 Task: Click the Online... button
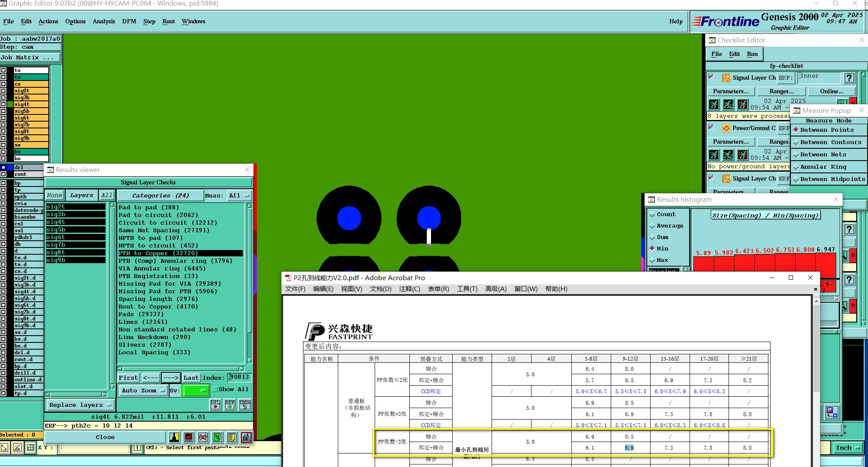pyautogui.click(x=832, y=91)
